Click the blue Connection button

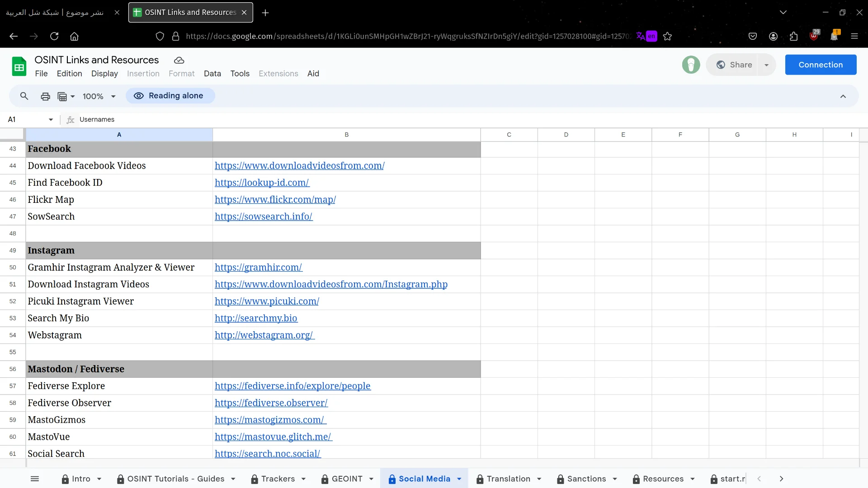point(821,65)
